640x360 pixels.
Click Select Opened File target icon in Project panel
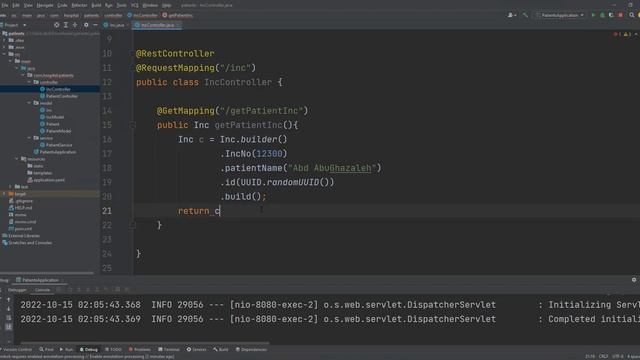[56, 25]
